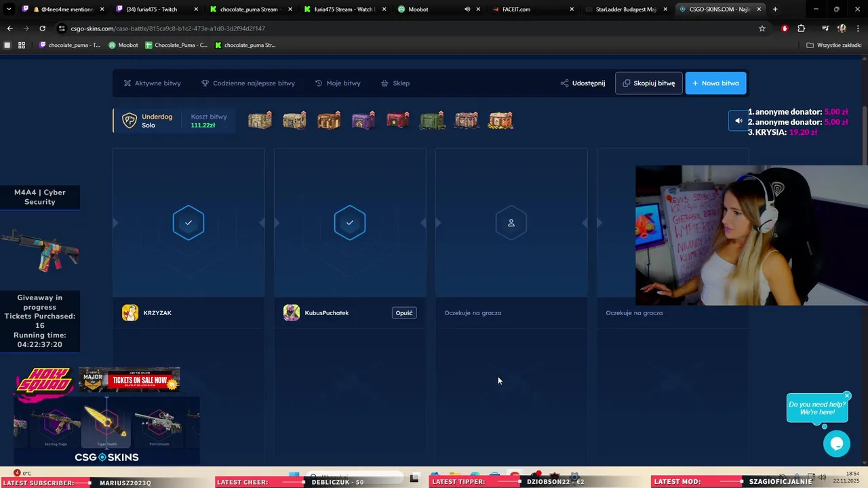This screenshot has width=868, height=488.
Task: Click KRZYZAK's ready checkmark hexagon
Action: (189, 222)
